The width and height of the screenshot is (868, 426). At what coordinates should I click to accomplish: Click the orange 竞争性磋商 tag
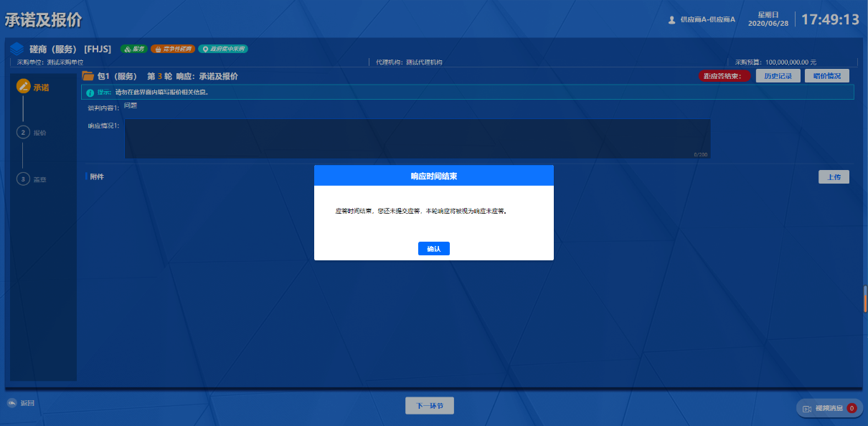pos(172,49)
